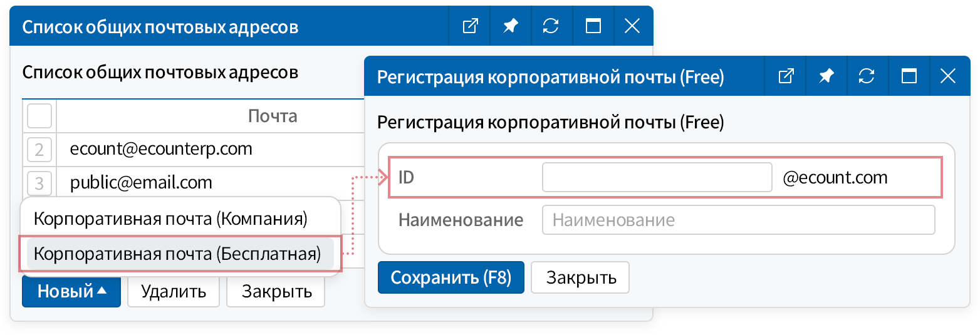Viewport: 980px width, 335px height.
Task: Click Закрыть button in registration window
Action: pyautogui.click(x=580, y=277)
